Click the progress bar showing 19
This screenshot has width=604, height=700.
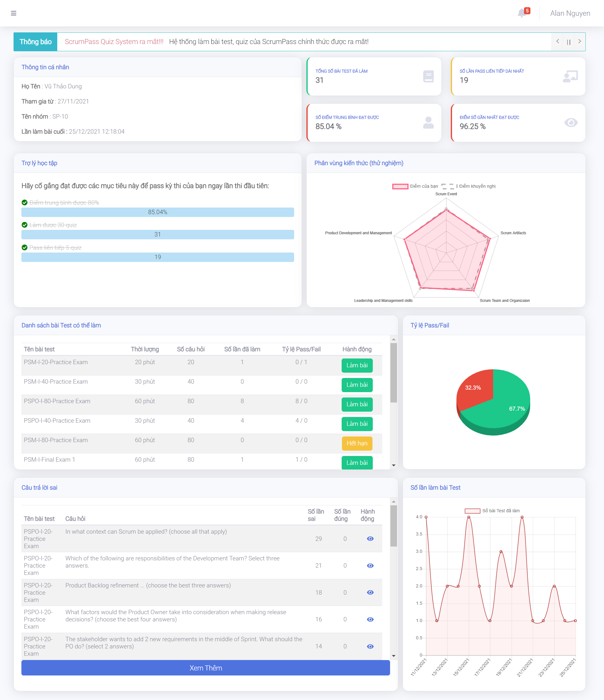tap(158, 257)
